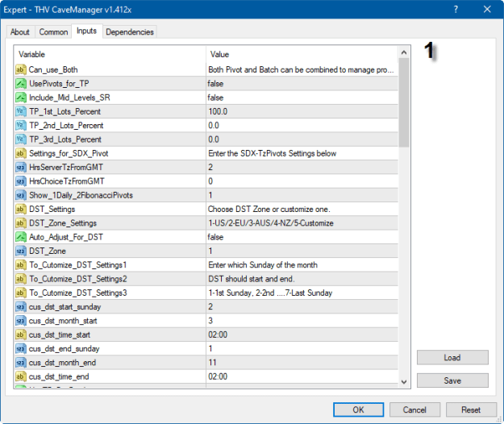Click the double icon beside TP_1st_Lots_Percent
The image size is (504, 424).
[21, 111]
